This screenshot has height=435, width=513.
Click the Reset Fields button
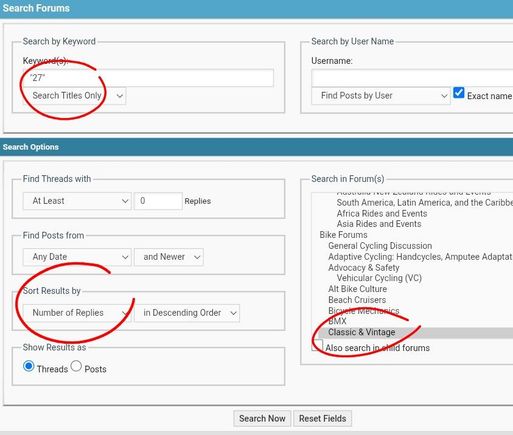(x=322, y=419)
